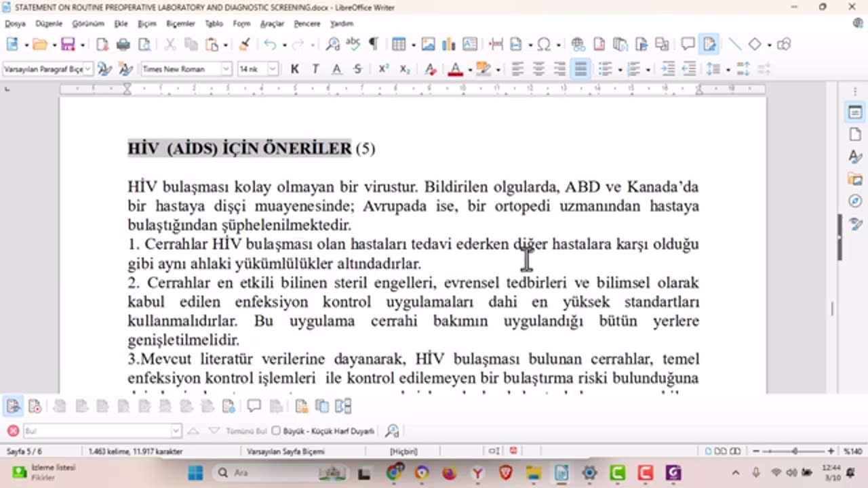868x488 pixels.
Task: Toggle Bold (K) formatting
Action: pos(294,69)
